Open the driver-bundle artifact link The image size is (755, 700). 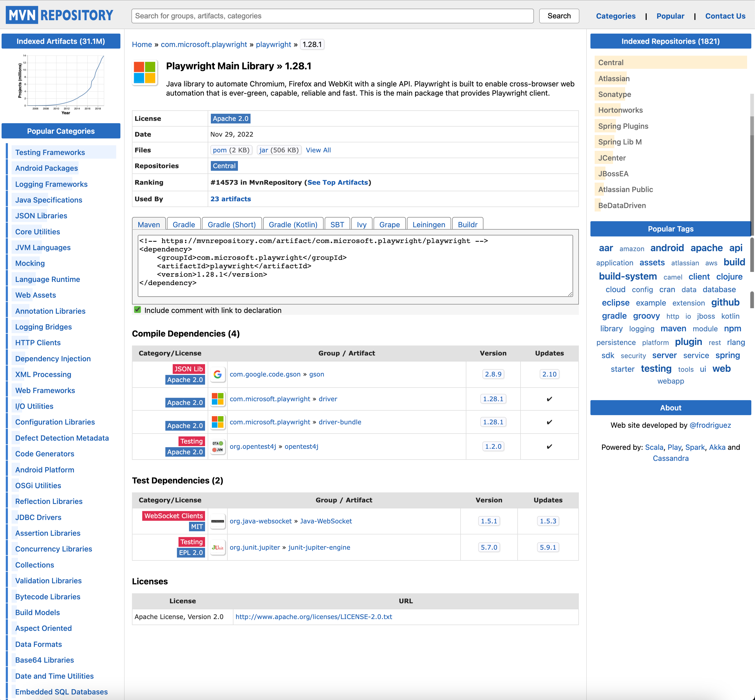(340, 422)
